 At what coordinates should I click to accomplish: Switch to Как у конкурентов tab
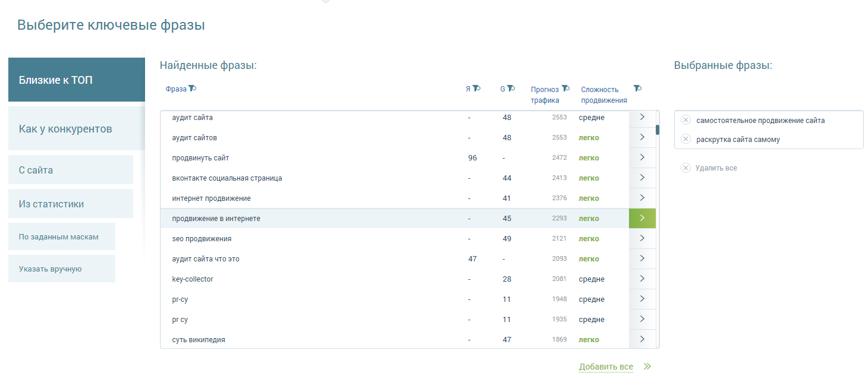point(77,129)
